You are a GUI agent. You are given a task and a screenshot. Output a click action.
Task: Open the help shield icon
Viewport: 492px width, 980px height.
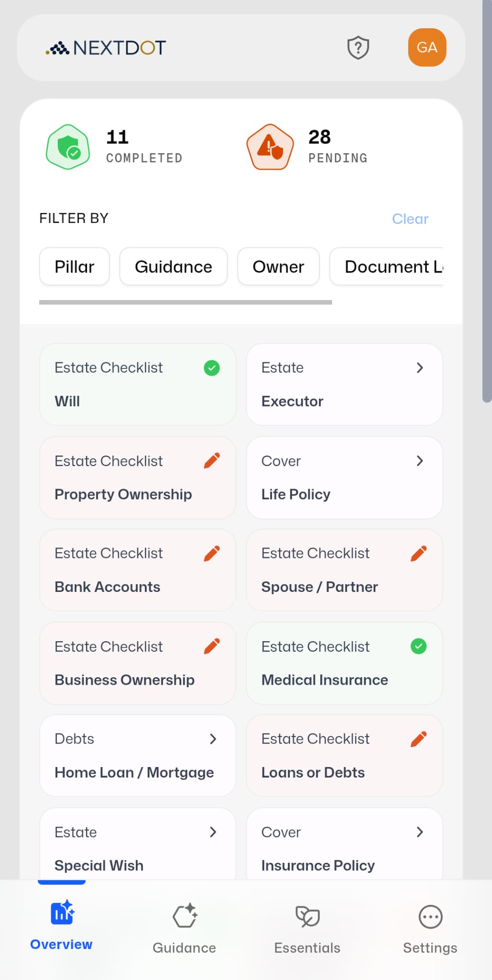coord(358,47)
